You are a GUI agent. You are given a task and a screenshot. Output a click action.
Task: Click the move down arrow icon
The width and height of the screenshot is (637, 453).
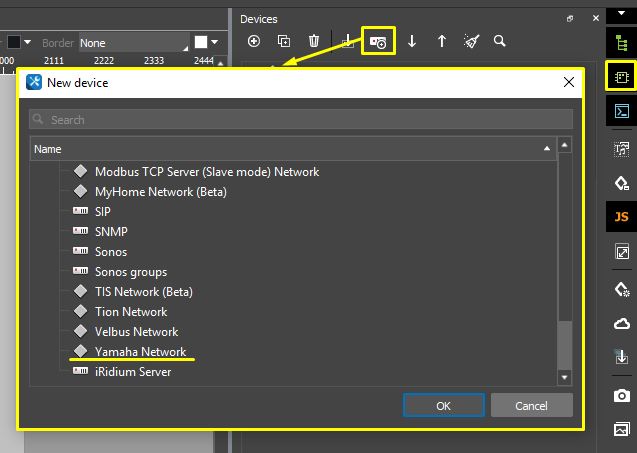[x=411, y=41]
